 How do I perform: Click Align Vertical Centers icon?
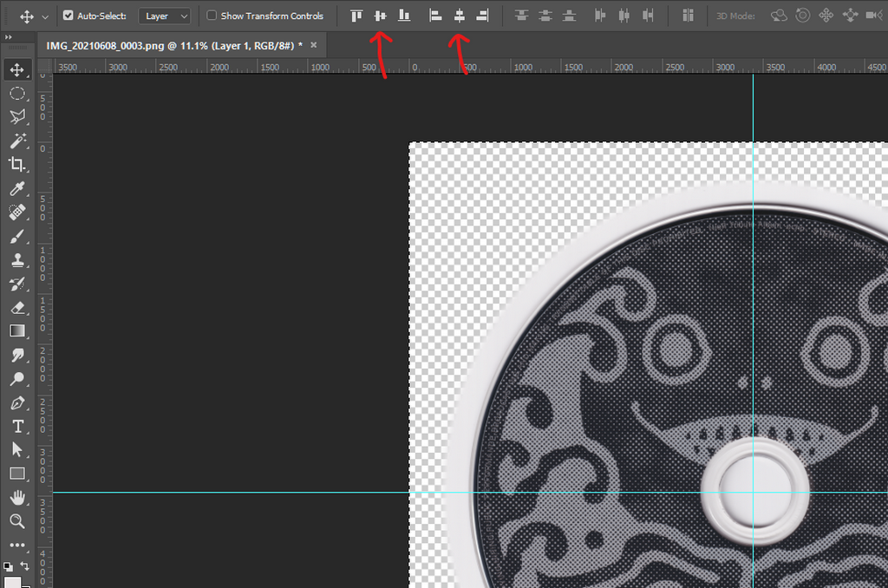pyautogui.click(x=380, y=16)
